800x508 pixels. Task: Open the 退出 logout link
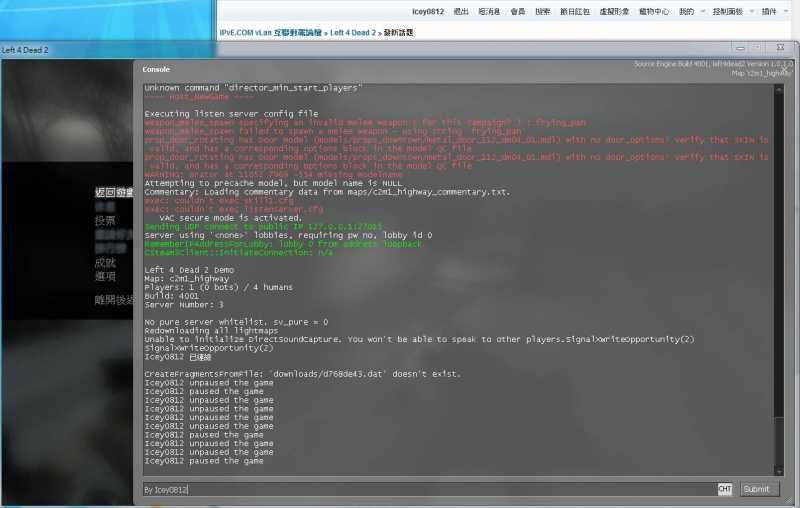[x=461, y=12]
